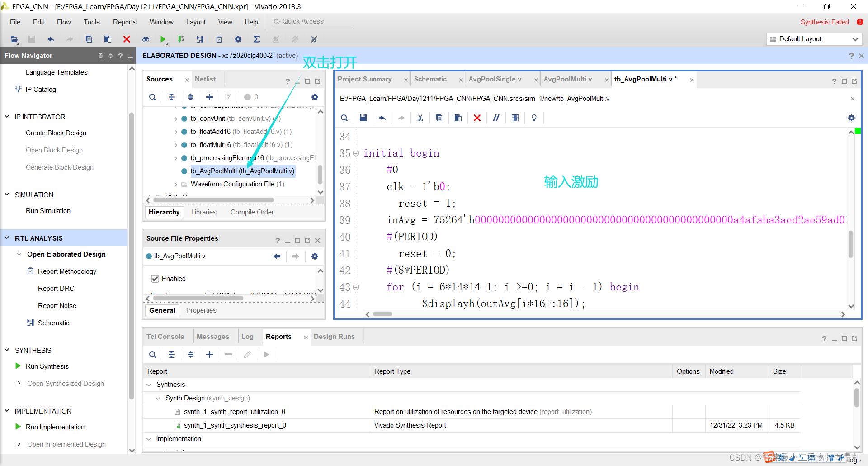Collapse the IP INTEGRATOR section
This screenshot has width=868, height=466.
click(7, 117)
